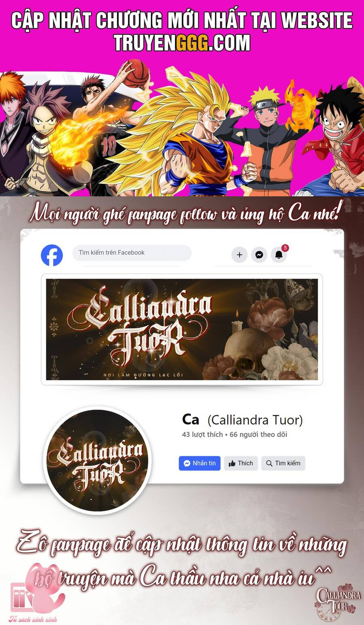Click the Tìm kiếm button
The width and height of the screenshot is (364, 625).
click(283, 463)
